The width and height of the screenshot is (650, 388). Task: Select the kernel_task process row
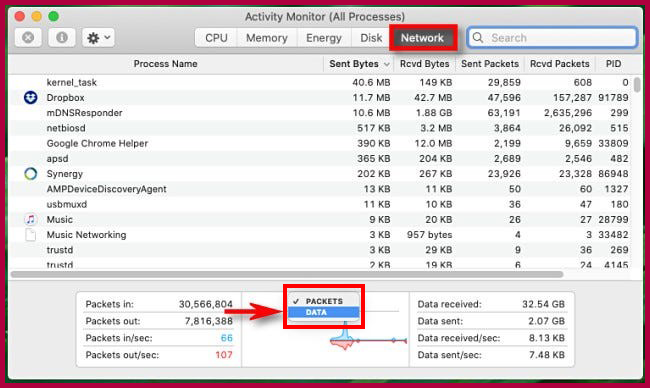coord(320,82)
